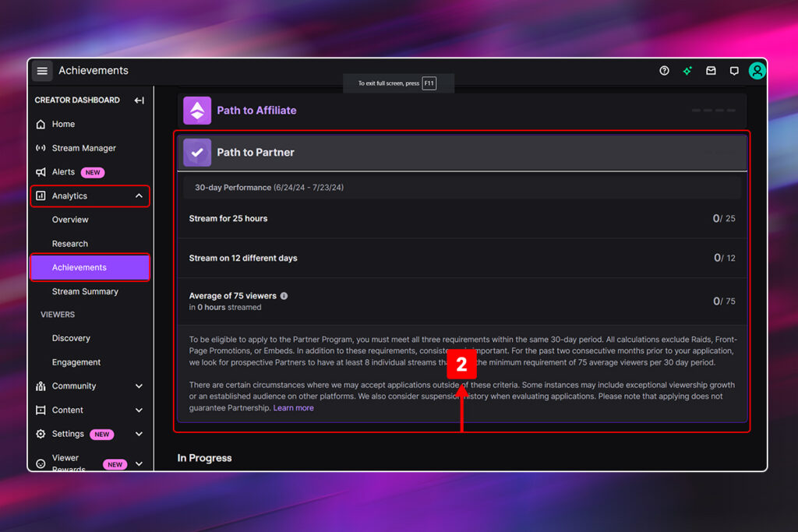Open the user profile avatar

tap(757, 71)
